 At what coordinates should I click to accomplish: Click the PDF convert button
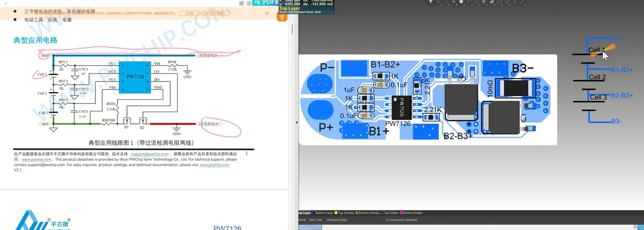pyautogui.click(x=265, y=2)
